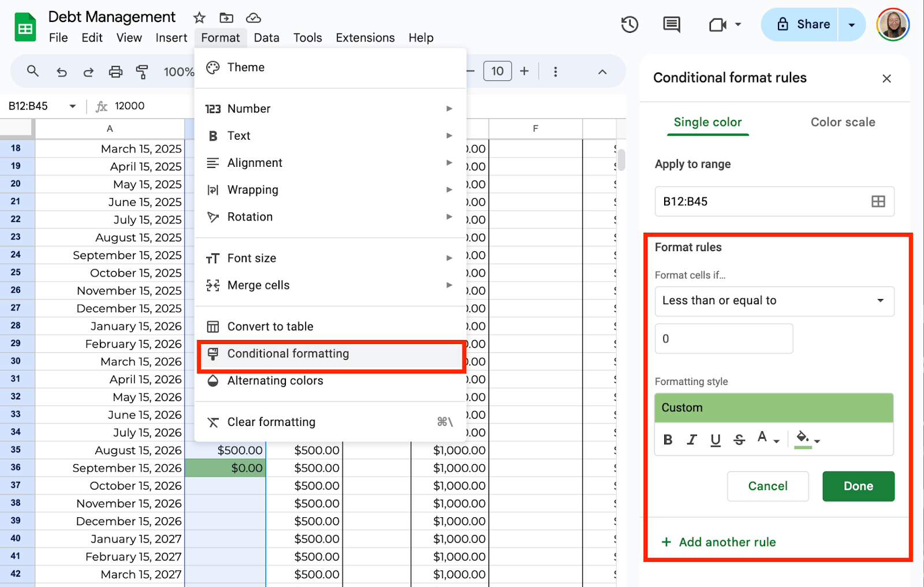Image resolution: width=924 pixels, height=587 pixels.
Task: Open the fill color picker
Action: point(807,439)
